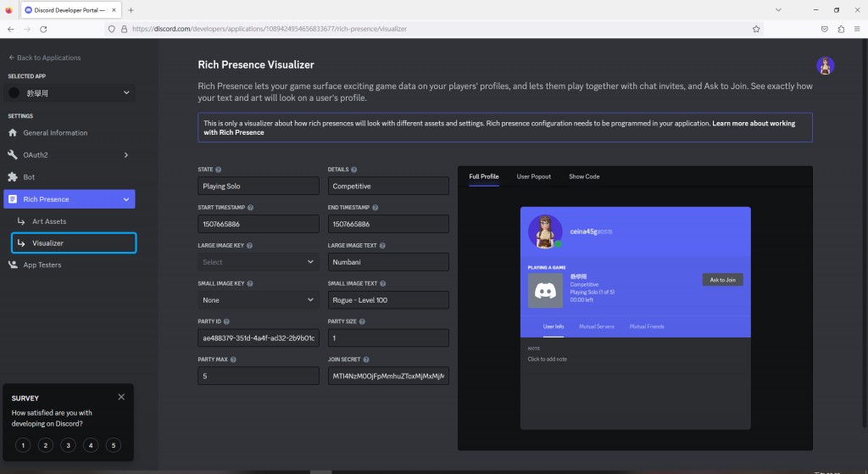Open the Firefox extensions icon
The image size is (868, 474).
pos(841,29)
